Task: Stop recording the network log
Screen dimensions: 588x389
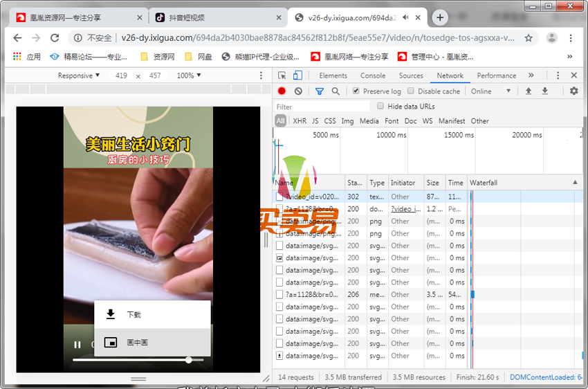Action: click(x=282, y=91)
